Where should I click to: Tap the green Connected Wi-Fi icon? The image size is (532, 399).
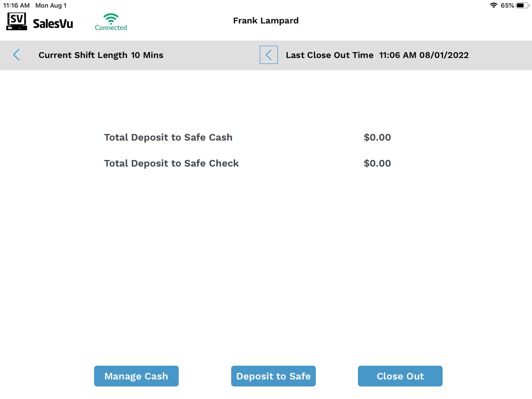111,18
